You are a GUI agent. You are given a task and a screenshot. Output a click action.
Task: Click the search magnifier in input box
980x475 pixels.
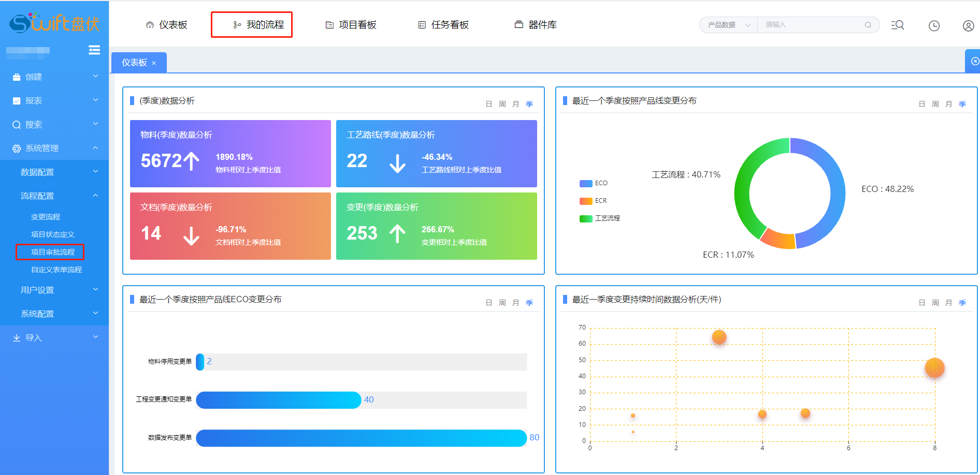click(x=868, y=25)
